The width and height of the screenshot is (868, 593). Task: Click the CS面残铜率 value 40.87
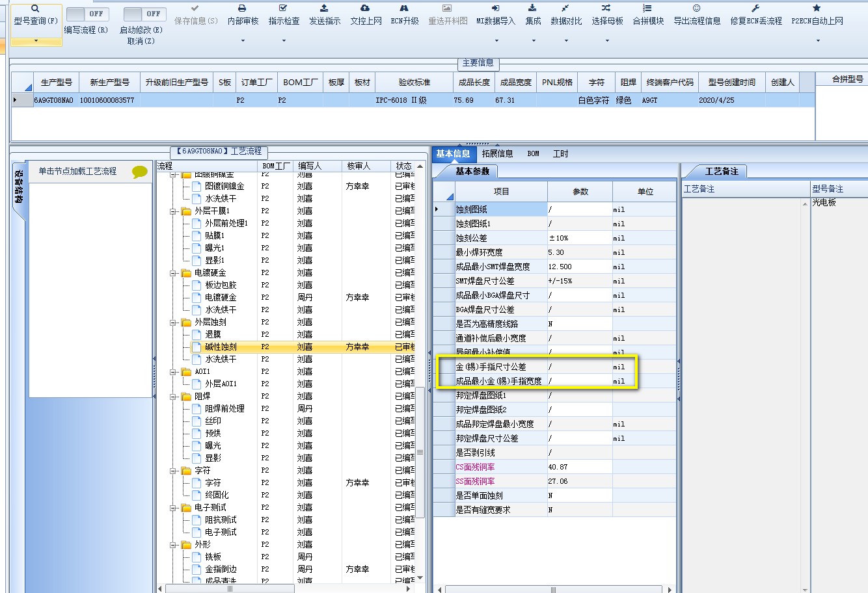click(x=579, y=467)
